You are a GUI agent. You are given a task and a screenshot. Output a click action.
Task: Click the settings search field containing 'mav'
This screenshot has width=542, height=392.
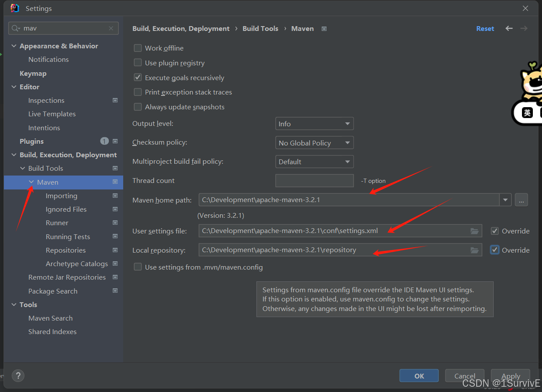click(64, 28)
